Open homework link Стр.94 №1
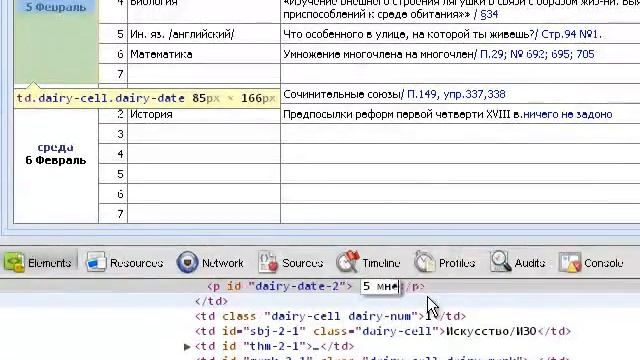 [x=571, y=34]
